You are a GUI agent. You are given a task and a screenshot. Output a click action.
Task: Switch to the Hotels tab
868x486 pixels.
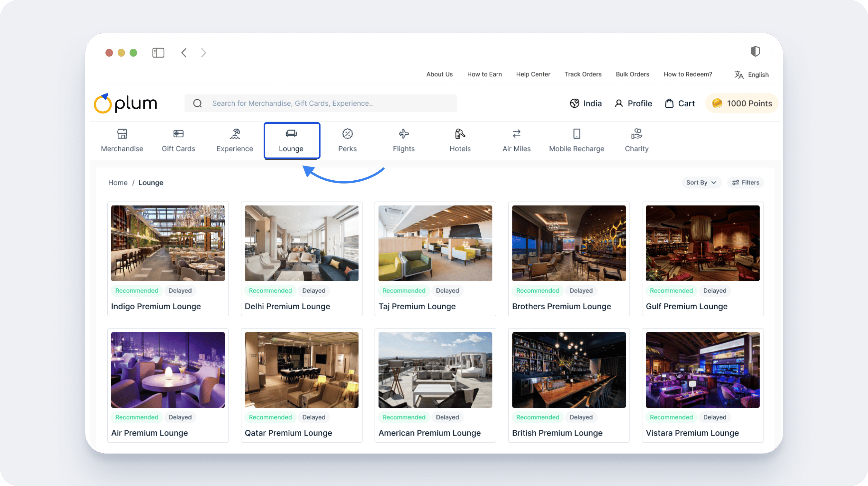[460, 141]
